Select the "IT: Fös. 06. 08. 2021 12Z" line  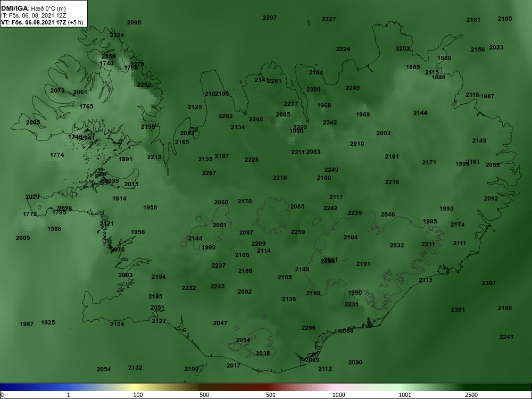(x=34, y=15)
